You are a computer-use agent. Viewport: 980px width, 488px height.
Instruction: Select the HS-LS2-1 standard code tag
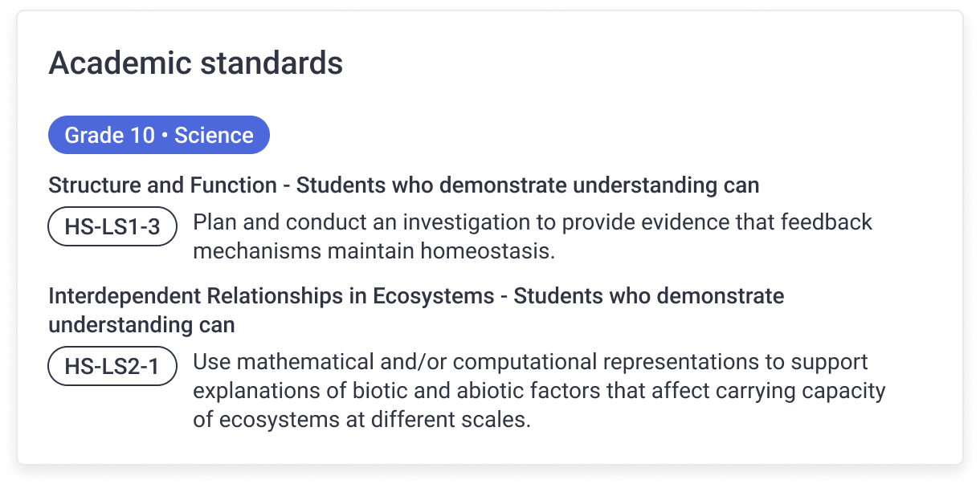pyautogui.click(x=112, y=367)
